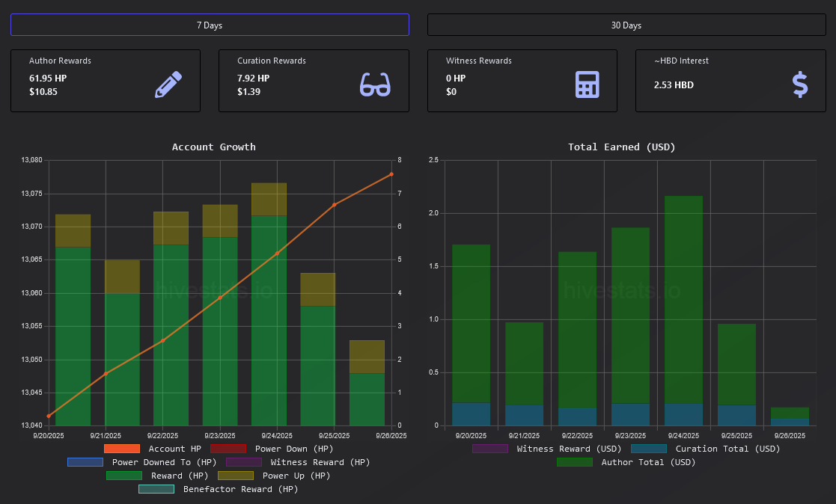Click the 9/20/2025 bar in Total Earned chart
This screenshot has width=836, height=504.
point(471,329)
